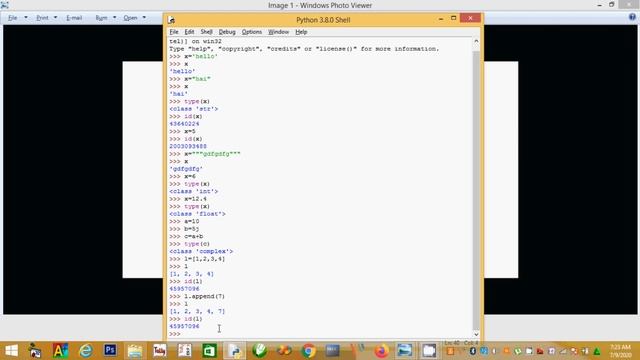Open the green Store icon in taskbar
The width and height of the screenshot is (640, 360).
(x=209, y=351)
